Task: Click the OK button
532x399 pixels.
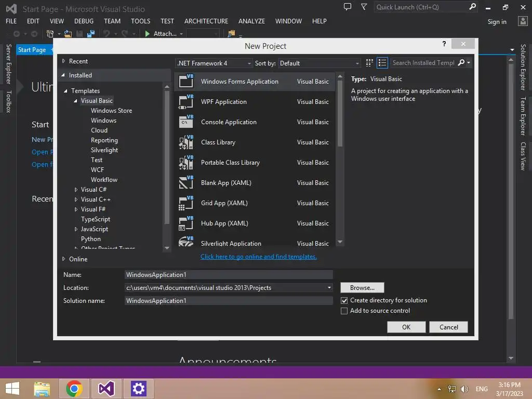Action: coord(406,327)
